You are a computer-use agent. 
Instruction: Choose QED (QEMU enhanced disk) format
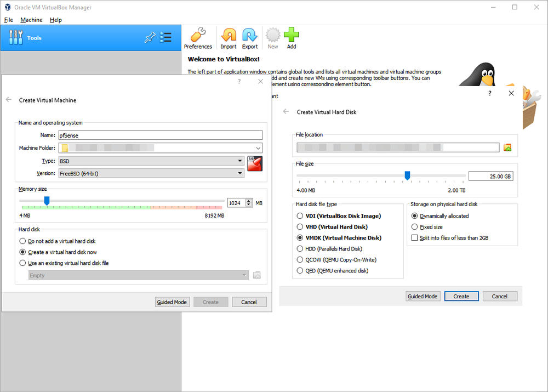333,271
